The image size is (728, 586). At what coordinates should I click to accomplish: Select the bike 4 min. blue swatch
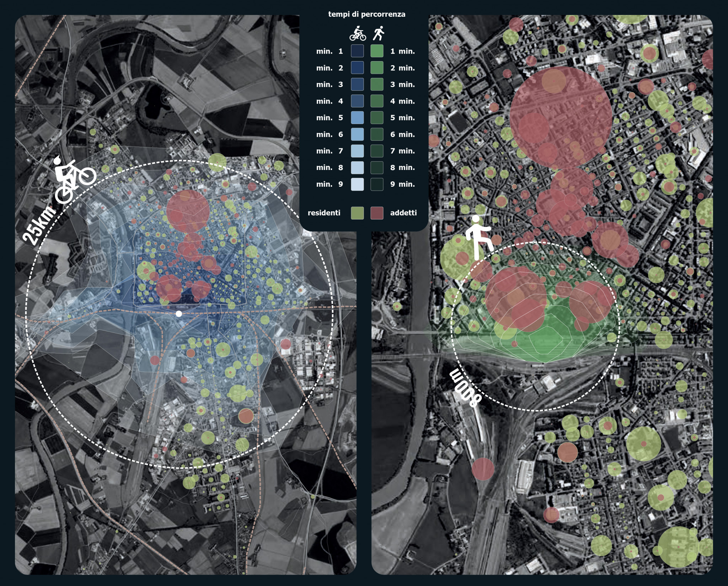(x=357, y=101)
